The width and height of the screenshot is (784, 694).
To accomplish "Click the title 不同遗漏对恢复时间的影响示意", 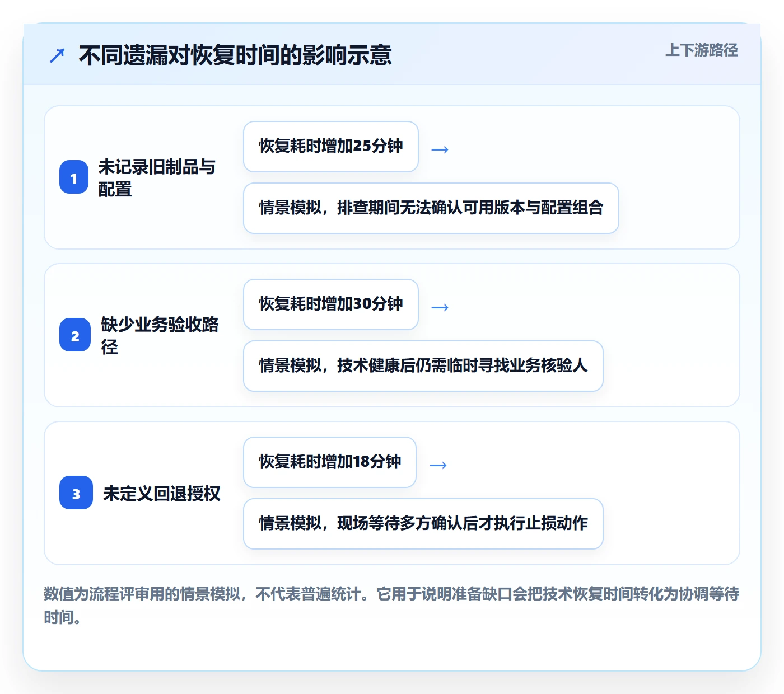I will pos(235,55).
